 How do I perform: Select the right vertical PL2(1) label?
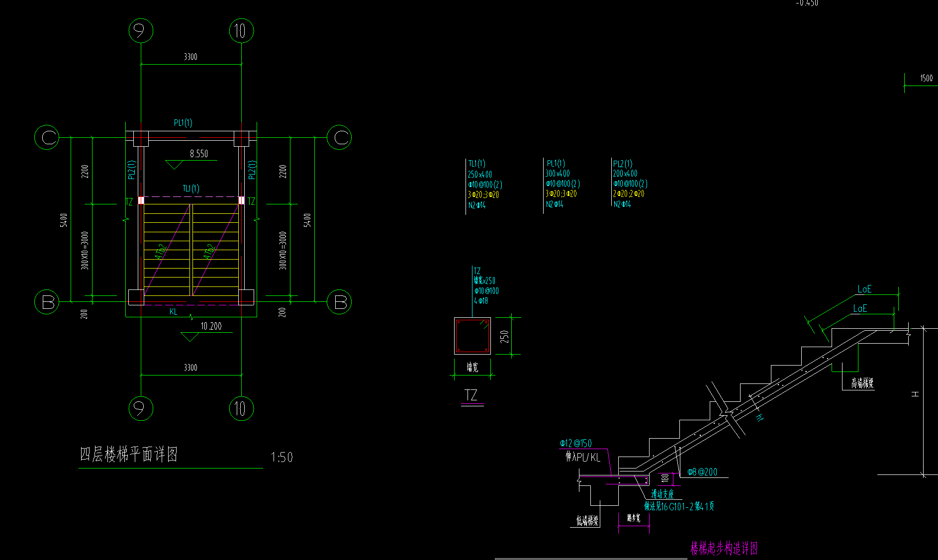click(x=252, y=170)
